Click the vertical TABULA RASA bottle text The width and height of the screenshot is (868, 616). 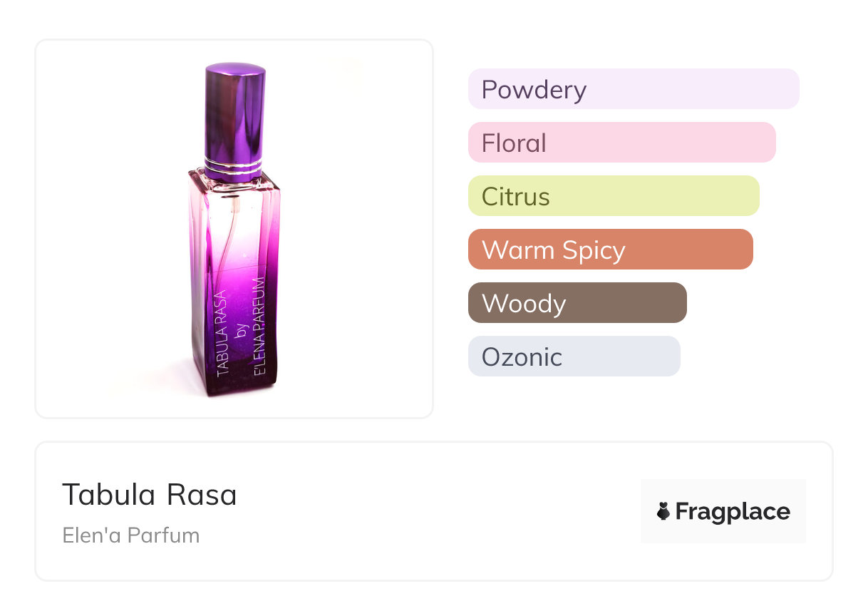point(222,333)
